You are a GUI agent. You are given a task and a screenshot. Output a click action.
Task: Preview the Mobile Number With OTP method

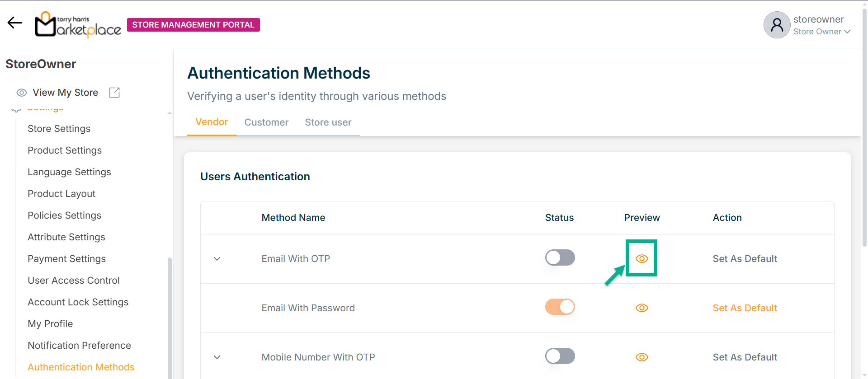pos(642,357)
